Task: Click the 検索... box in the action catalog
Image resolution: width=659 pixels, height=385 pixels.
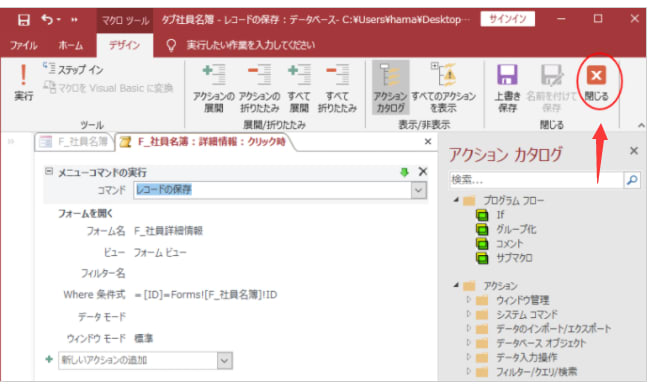Action: click(536, 180)
